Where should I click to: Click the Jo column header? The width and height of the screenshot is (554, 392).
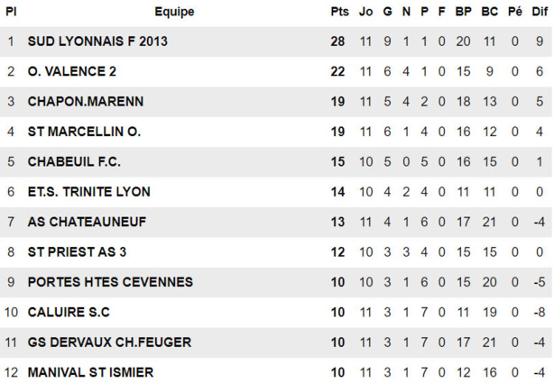click(x=365, y=12)
